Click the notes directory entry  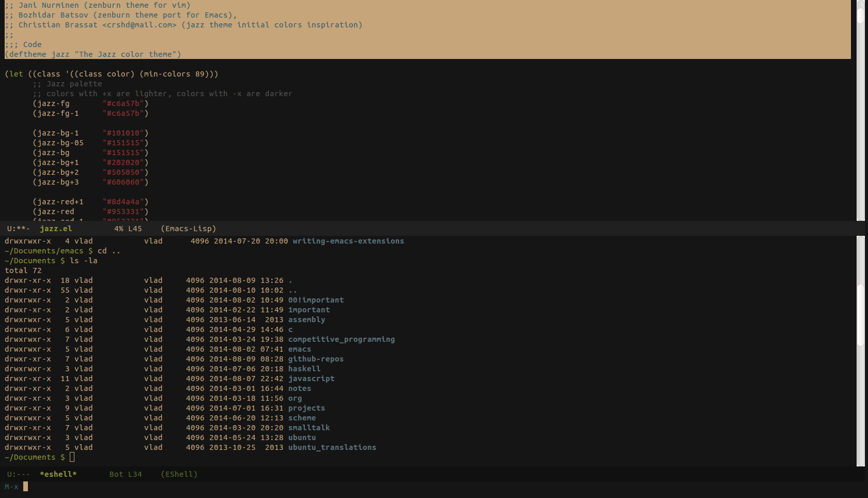coord(300,388)
